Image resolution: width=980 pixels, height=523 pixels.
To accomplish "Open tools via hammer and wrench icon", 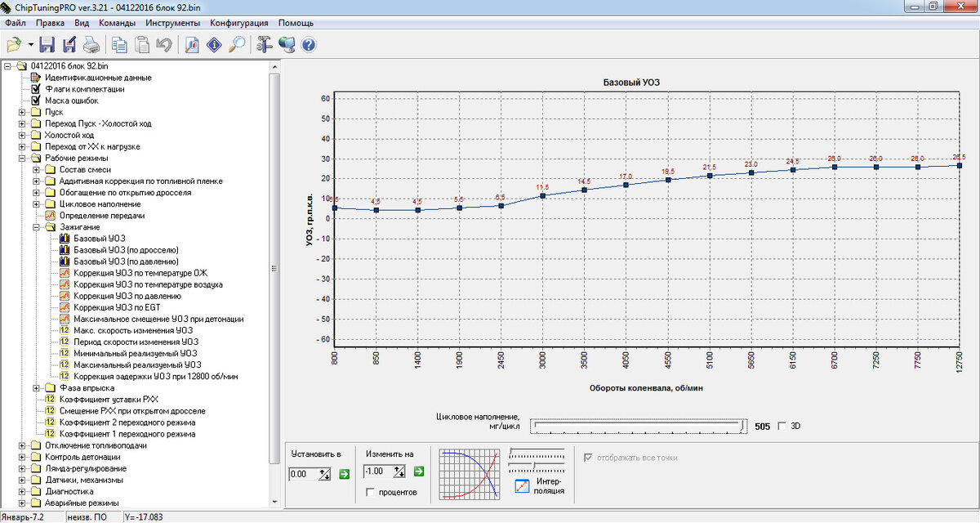I will coord(264,45).
